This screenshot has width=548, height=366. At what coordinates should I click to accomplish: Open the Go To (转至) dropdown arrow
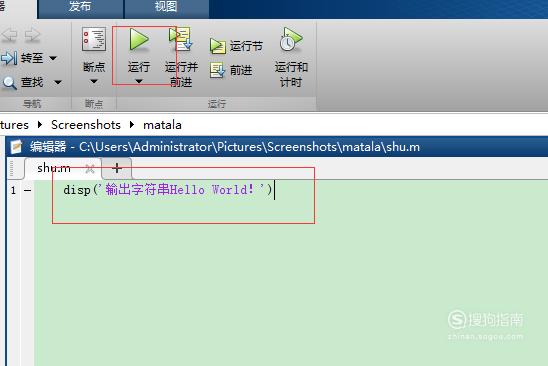pyautogui.click(x=53, y=58)
